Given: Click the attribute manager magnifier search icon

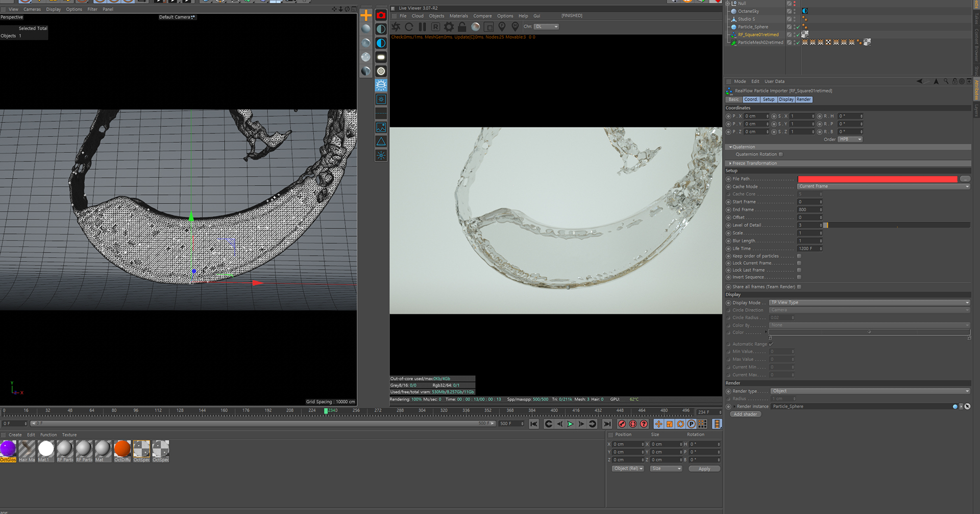Looking at the screenshot, I should click(x=946, y=81).
